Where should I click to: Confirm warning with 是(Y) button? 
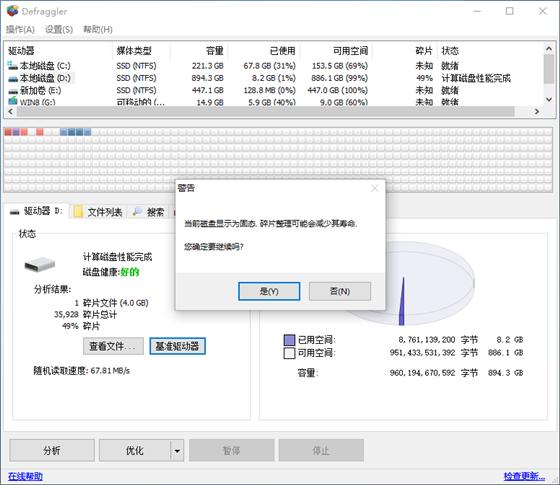269,291
